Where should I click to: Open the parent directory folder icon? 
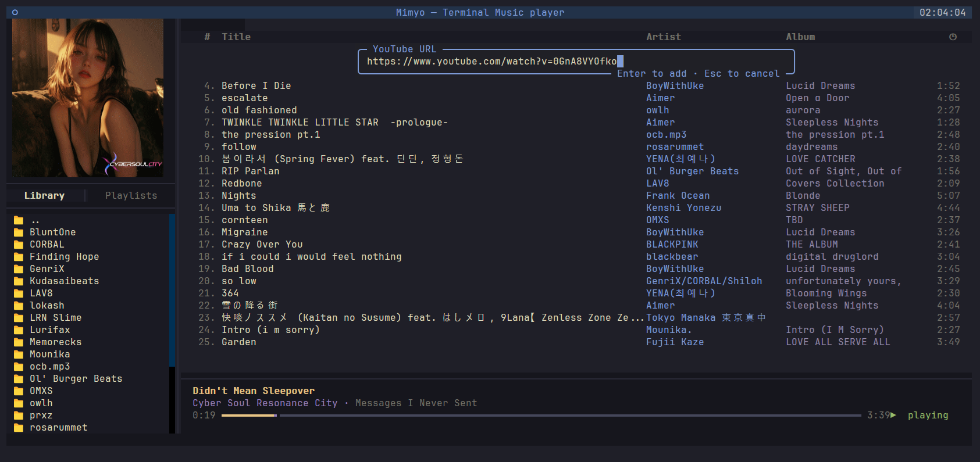click(19, 220)
